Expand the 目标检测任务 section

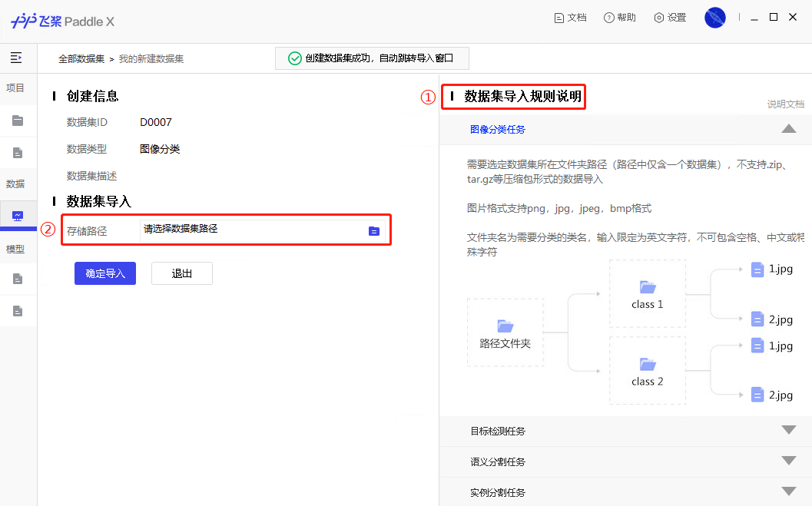pos(788,431)
